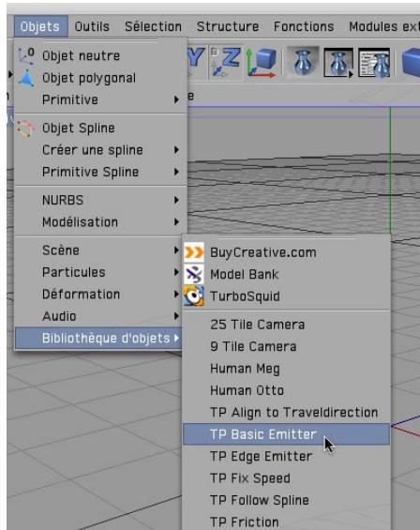Toggle the coordinate system cube icon
Image resolution: width=420 pixels, height=530 pixels.
262,63
